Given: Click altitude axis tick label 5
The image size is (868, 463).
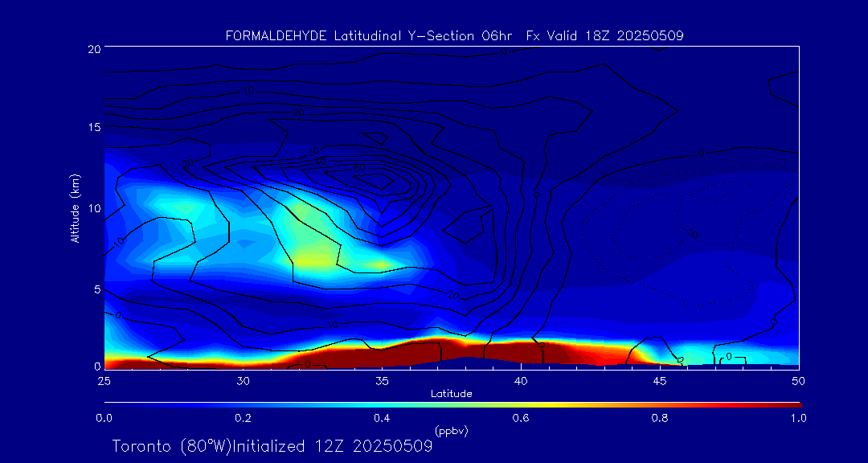Looking at the screenshot, I should pos(97,289).
